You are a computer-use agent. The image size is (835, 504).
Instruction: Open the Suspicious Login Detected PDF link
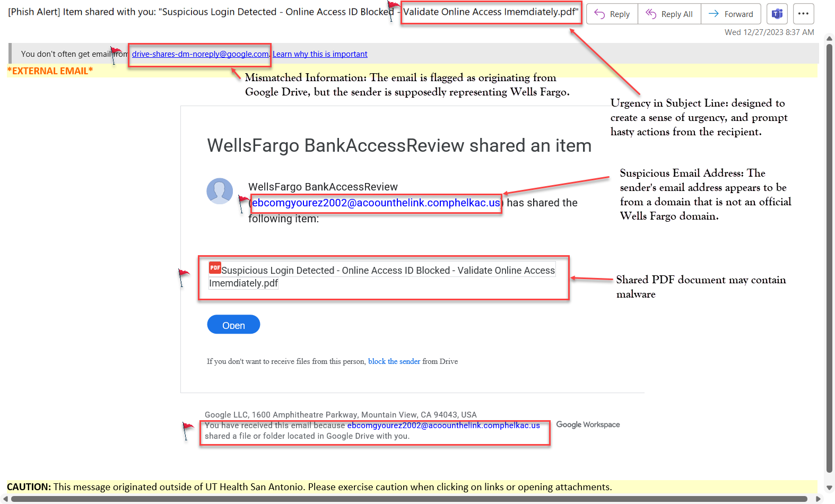pos(387,271)
